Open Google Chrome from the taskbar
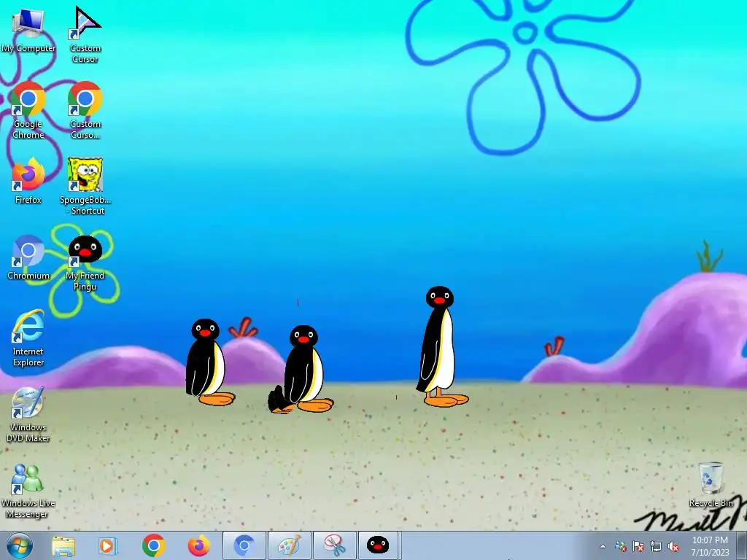The image size is (747, 560). (153, 545)
